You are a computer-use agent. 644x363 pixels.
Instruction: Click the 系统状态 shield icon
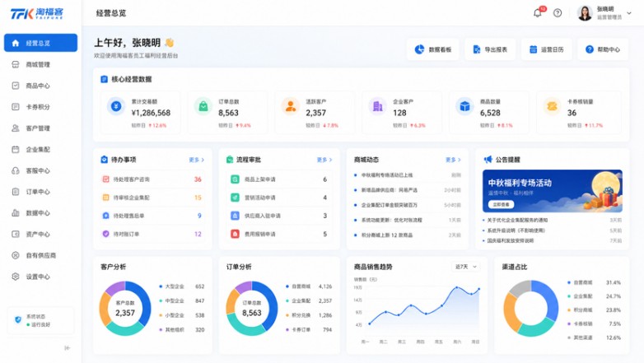tap(17, 320)
